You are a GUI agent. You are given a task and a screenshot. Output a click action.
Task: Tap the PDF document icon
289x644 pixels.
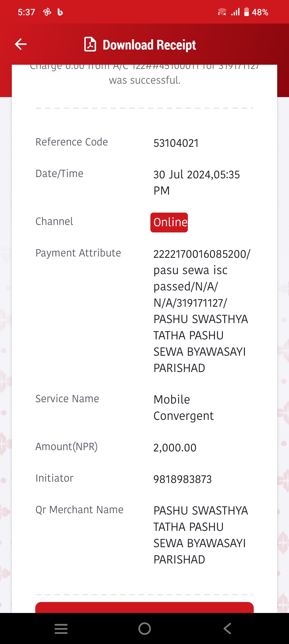(90, 44)
